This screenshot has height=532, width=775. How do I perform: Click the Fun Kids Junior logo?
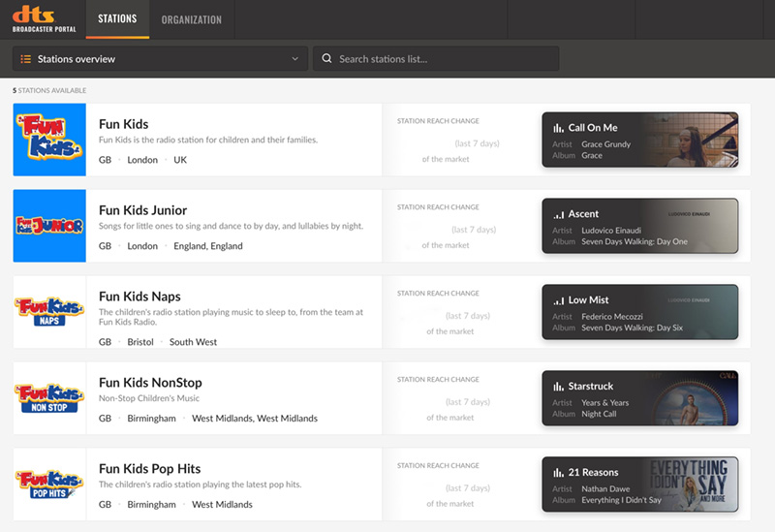click(x=49, y=226)
